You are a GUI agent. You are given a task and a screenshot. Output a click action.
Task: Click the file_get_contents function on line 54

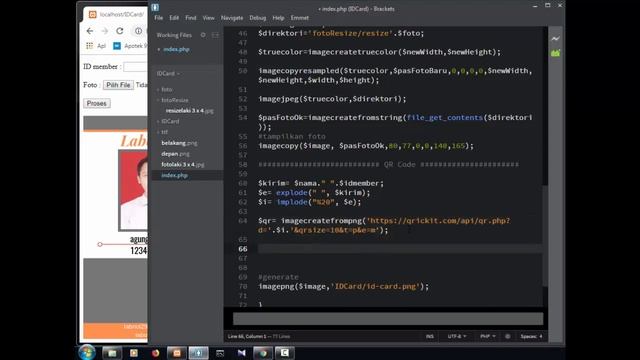coord(444,118)
